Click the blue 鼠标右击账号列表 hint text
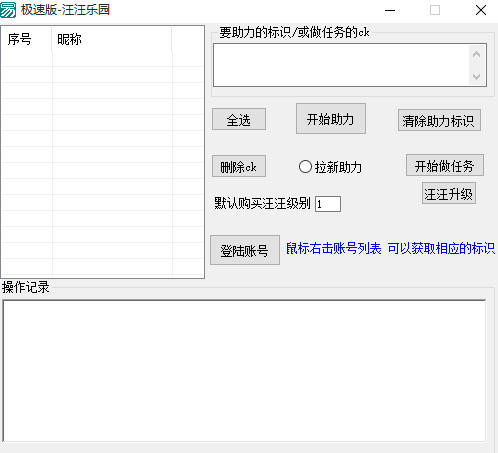 click(334, 248)
